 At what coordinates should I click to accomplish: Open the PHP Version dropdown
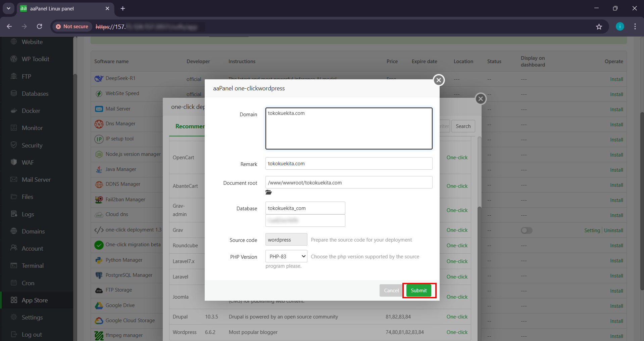[286, 256]
